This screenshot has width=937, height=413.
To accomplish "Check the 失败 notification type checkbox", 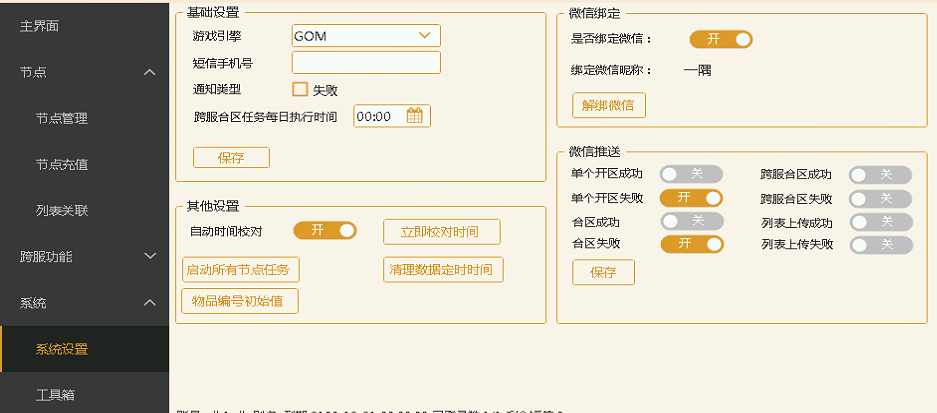I will click(x=300, y=89).
